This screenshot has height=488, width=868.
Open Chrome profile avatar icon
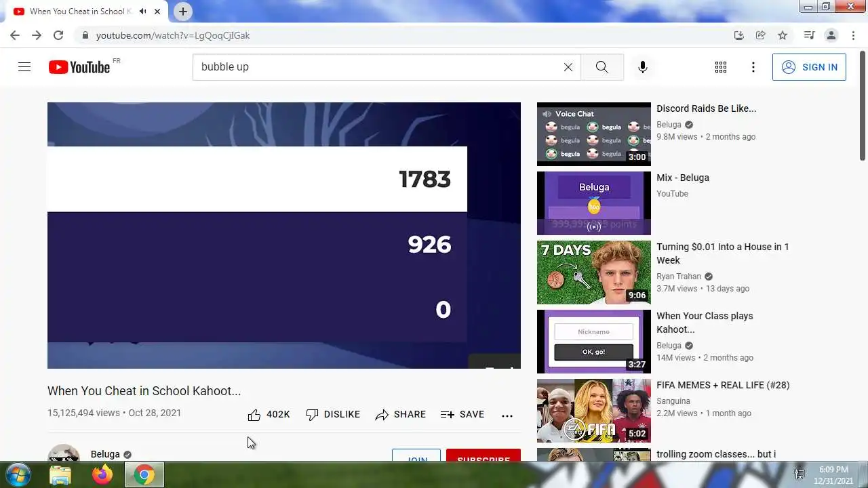831,35
